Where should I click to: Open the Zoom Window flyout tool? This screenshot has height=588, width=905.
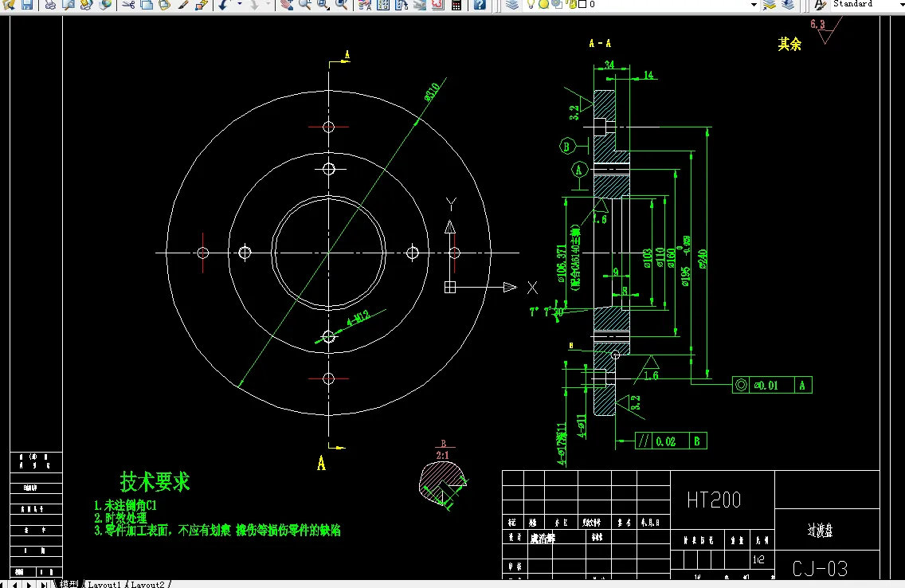pos(323,5)
